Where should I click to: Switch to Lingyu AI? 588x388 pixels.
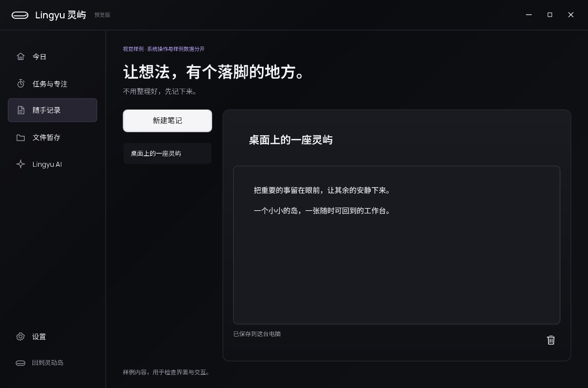tap(52, 164)
